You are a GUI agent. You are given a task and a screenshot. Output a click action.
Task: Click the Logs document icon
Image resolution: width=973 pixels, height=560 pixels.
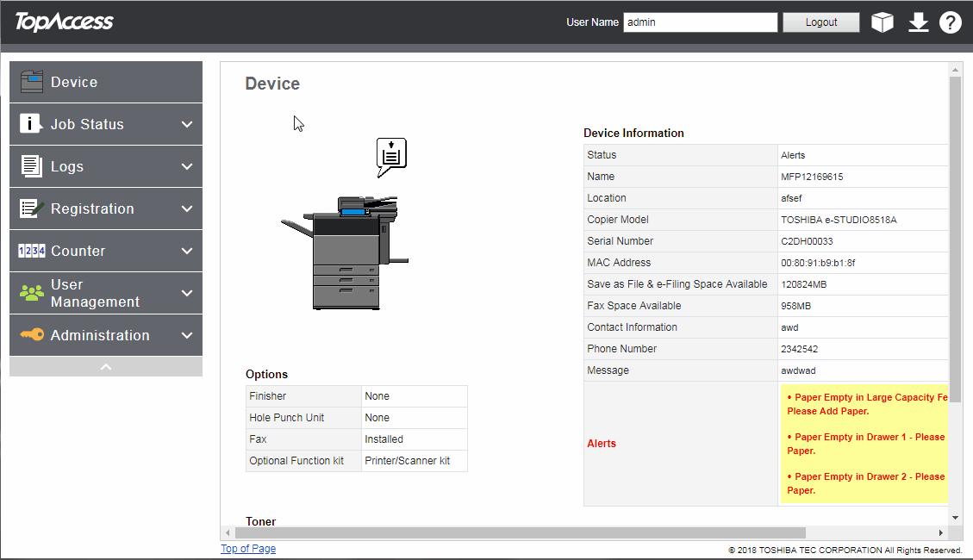pos(31,166)
